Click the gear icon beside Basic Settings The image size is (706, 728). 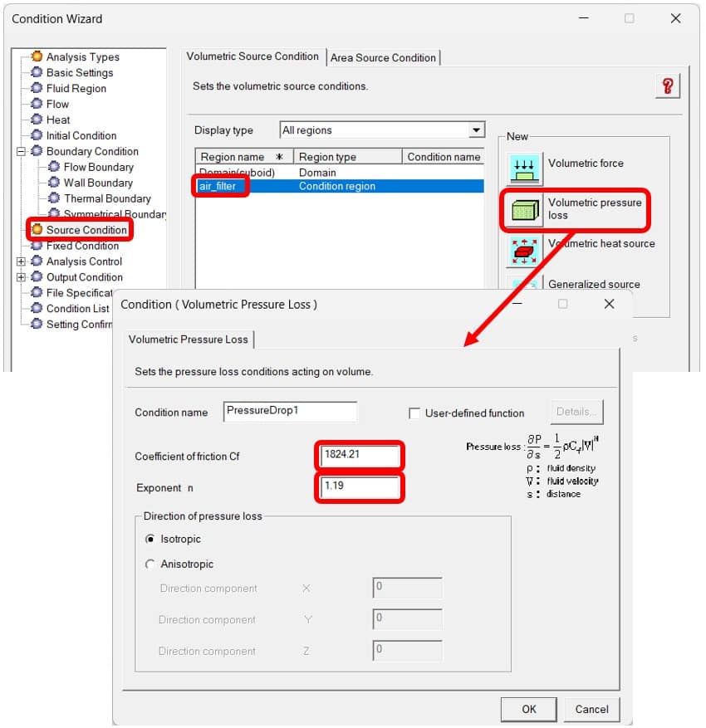37,72
